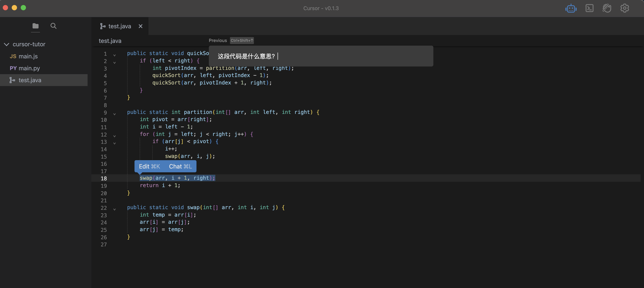The width and height of the screenshot is (644, 288).
Task: Open the terminal panel icon
Action: [589, 8]
